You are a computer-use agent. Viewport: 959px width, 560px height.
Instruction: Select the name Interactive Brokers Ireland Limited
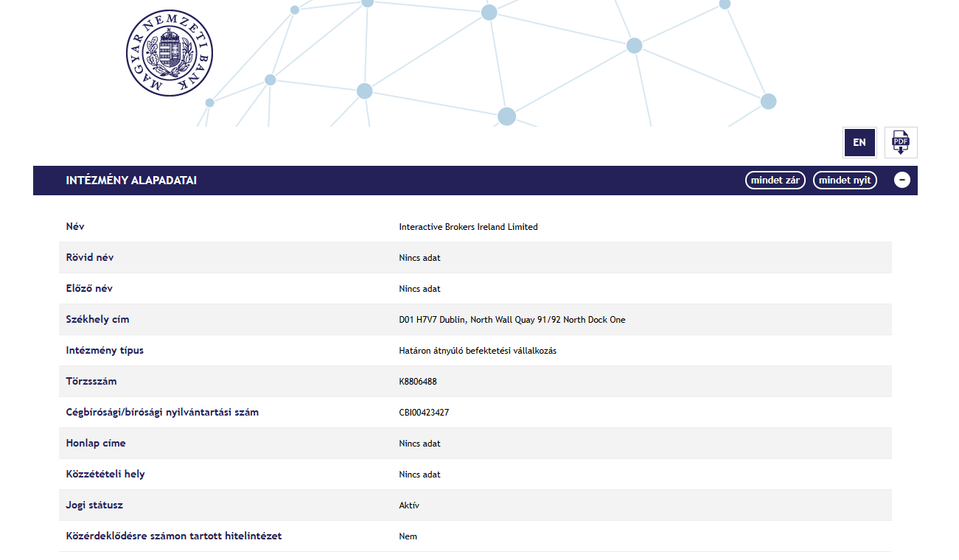pyautogui.click(x=468, y=227)
